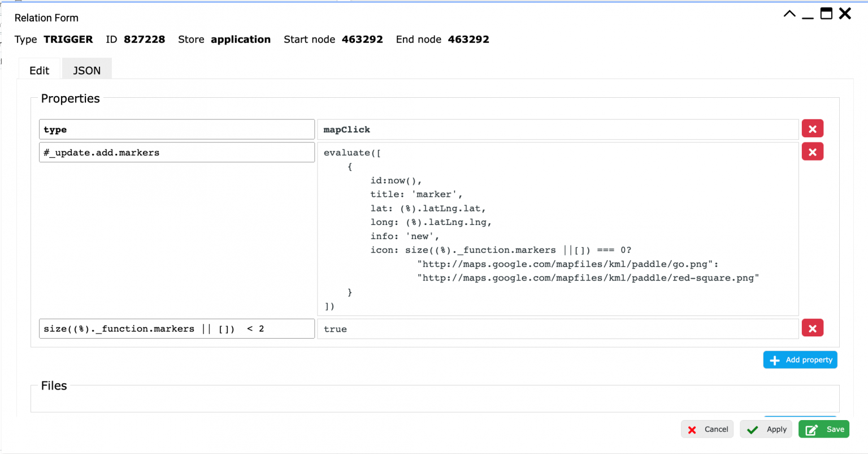Delete the "type" property using its red X

tap(812, 128)
